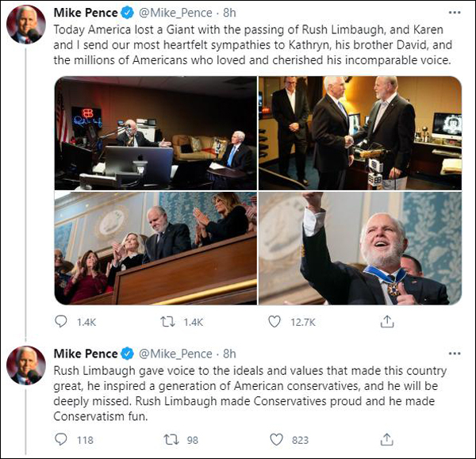Open the applauding crowd photo at bottom-left
476x459 pixels.
[155, 248]
